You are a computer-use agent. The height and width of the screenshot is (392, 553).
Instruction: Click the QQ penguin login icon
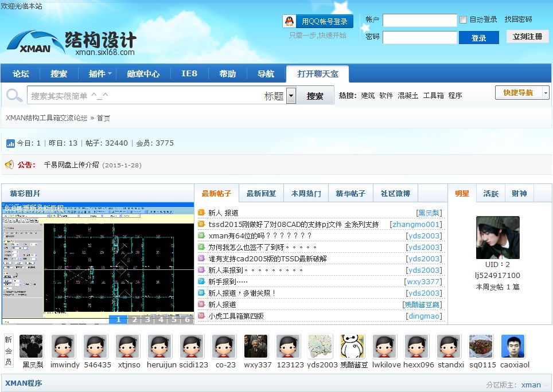(290, 21)
